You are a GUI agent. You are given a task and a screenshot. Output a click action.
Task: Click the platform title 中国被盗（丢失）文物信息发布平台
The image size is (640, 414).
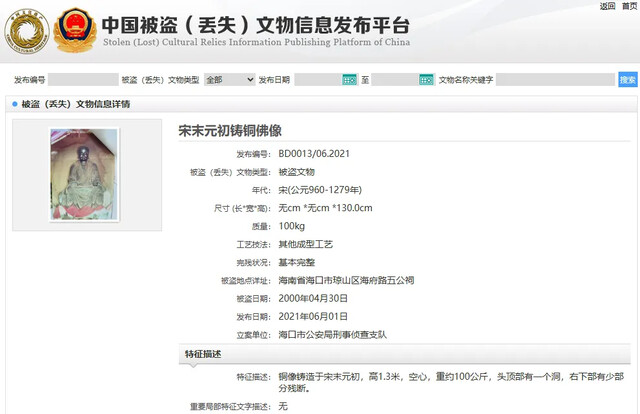pos(256,25)
